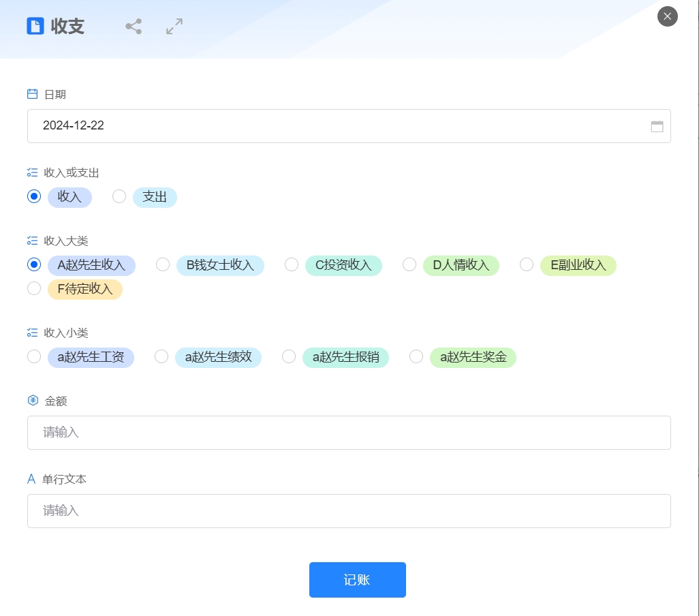Choose A赵先生收入 category

point(34,264)
